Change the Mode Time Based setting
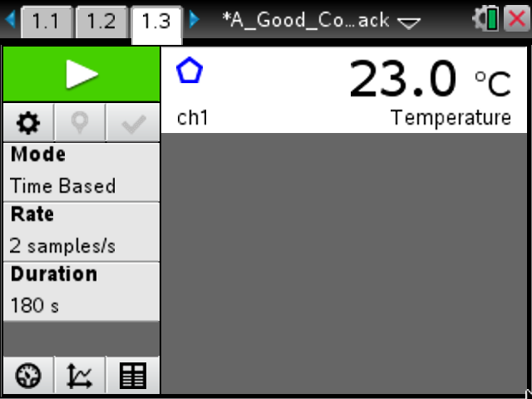Image resolution: width=532 pixels, height=399 pixels. pyautogui.click(x=81, y=172)
